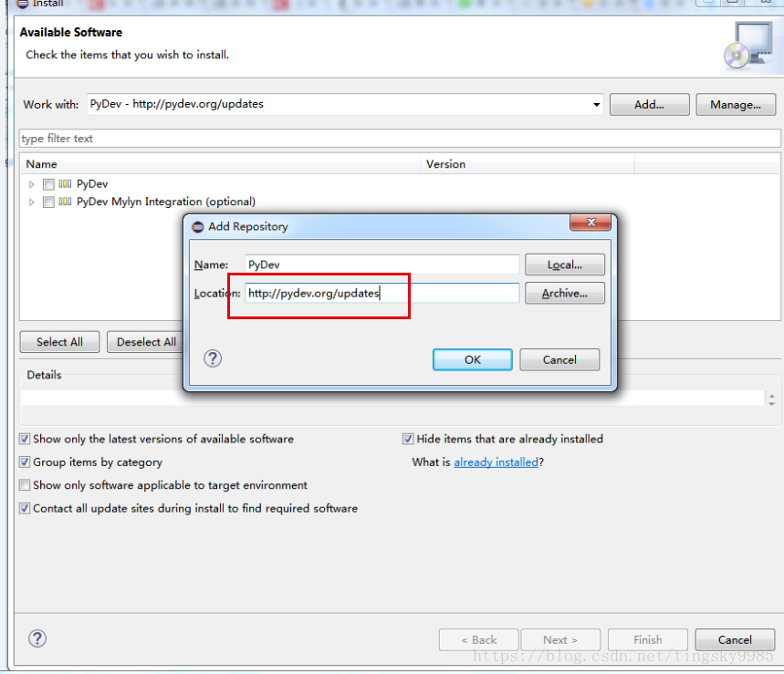Select the PyDev Mylyn Integration (optional) row

point(165,202)
